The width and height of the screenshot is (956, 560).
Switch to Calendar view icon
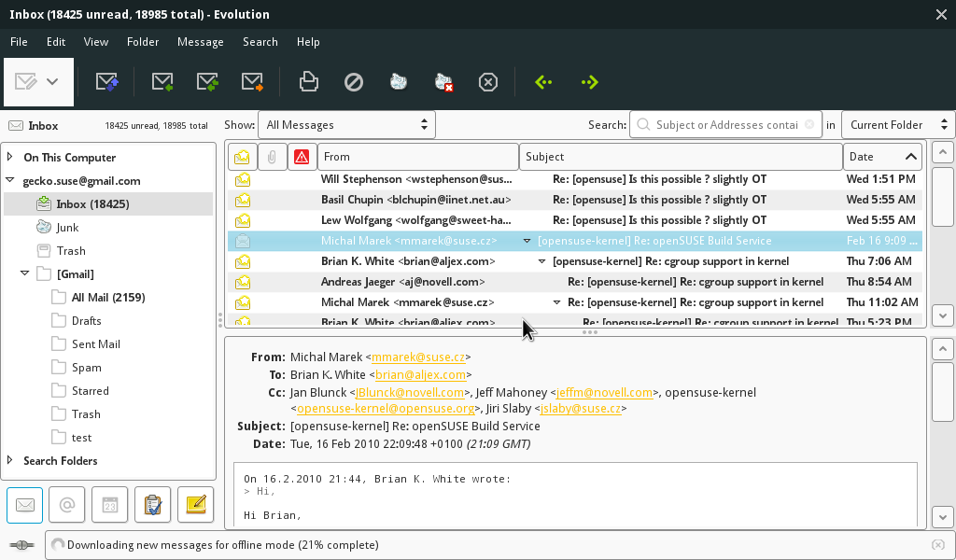[110, 505]
